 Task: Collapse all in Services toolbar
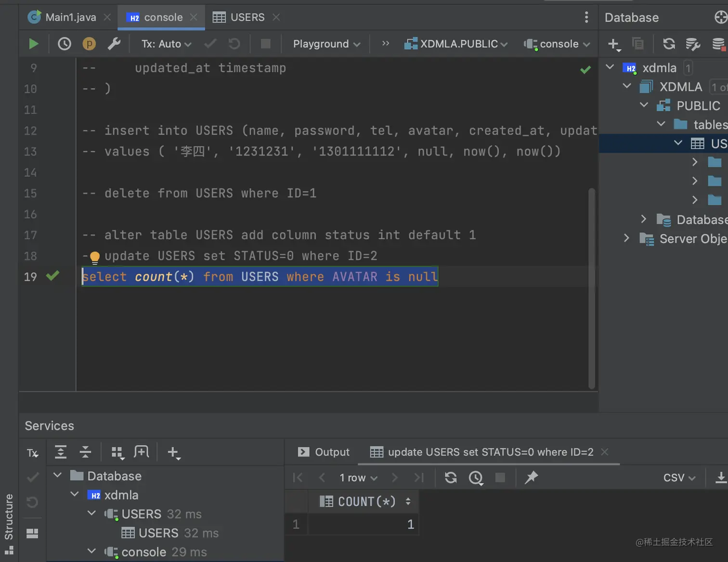click(x=86, y=452)
